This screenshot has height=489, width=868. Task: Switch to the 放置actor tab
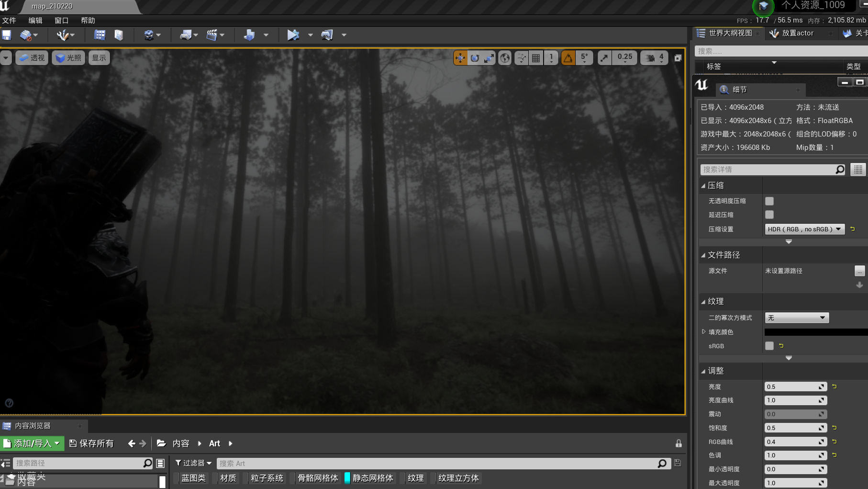pos(798,33)
